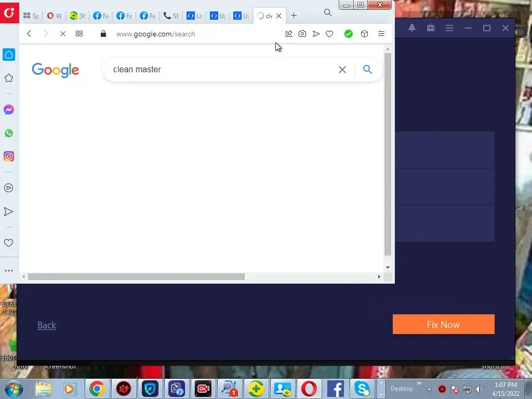The width and height of the screenshot is (532, 399).
Task: Open the pinboard edit icon in address bar
Action: (289, 34)
